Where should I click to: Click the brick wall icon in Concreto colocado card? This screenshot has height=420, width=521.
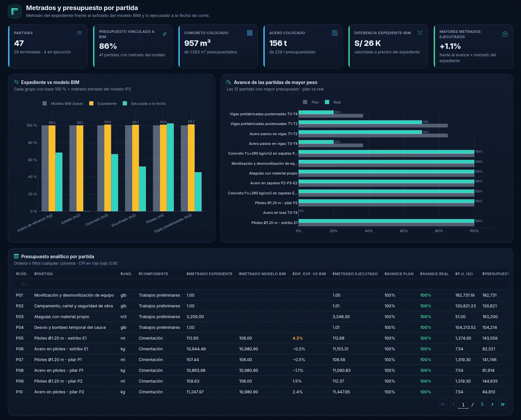250,33
